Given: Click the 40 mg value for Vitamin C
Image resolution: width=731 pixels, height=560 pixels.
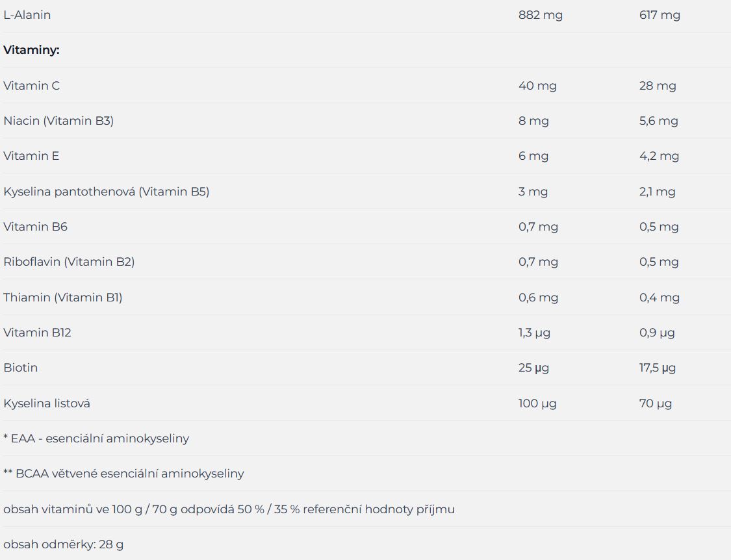Looking at the screenshot, I should pos(537,86).
